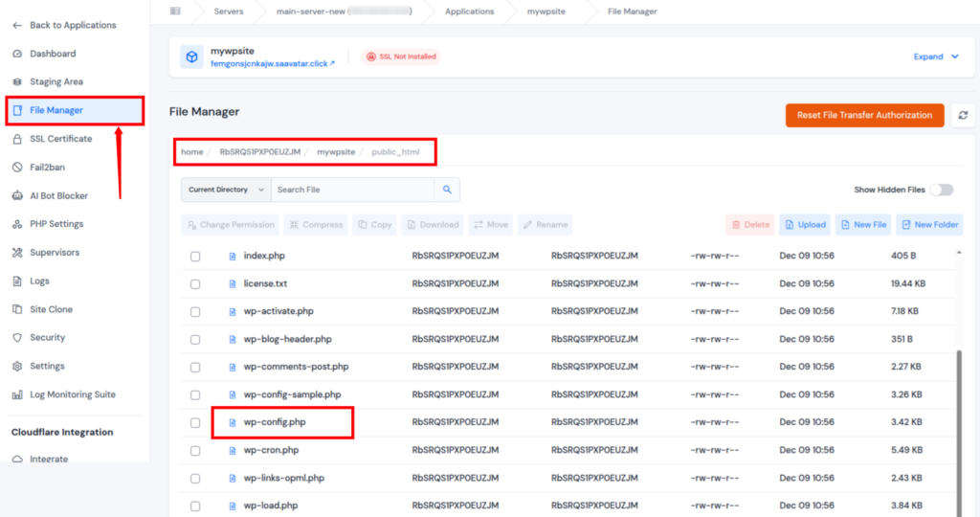Open mywpsite in top breadcrumb
The height and width of the screenshot is (517, 980).
(x=546, y=11)
